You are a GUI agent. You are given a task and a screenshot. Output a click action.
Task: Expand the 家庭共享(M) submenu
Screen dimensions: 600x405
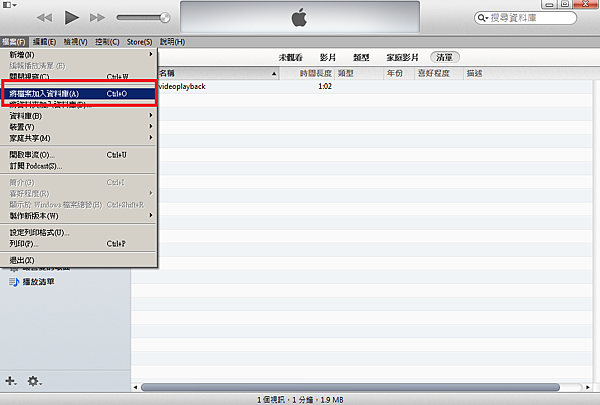(x=78, y=138)
